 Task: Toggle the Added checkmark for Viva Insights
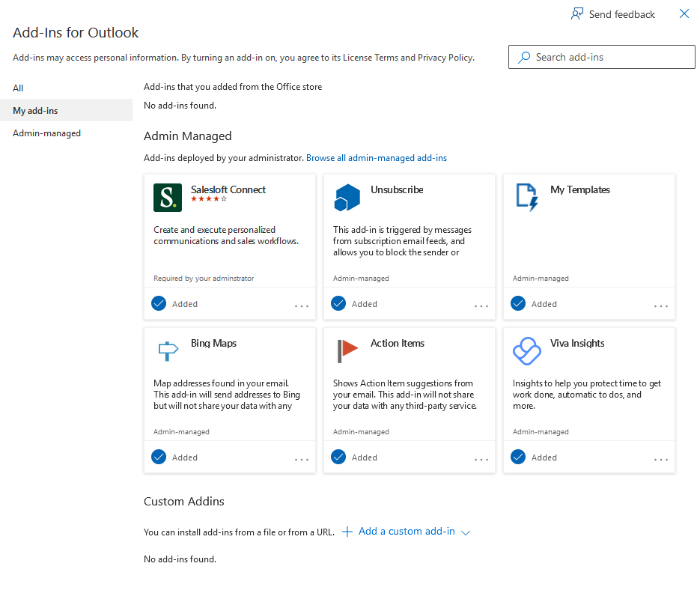coord(518,457)
